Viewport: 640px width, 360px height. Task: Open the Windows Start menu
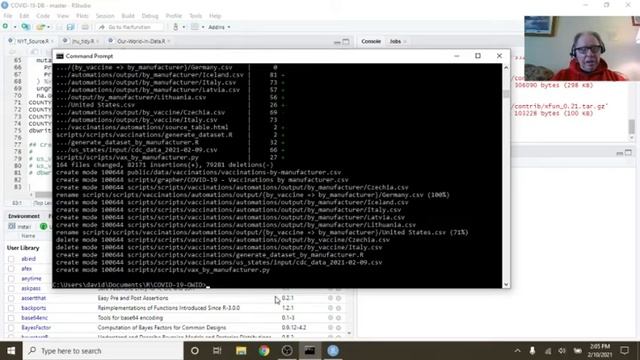11,351
